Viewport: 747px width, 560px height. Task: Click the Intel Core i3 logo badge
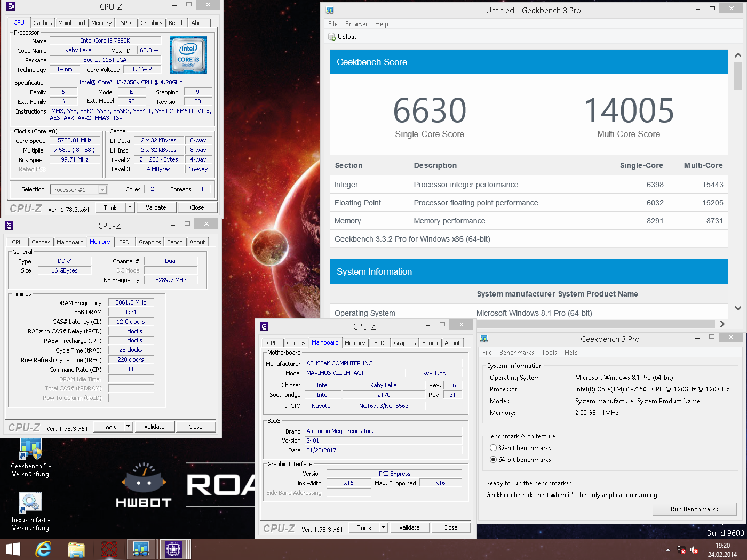188,55
